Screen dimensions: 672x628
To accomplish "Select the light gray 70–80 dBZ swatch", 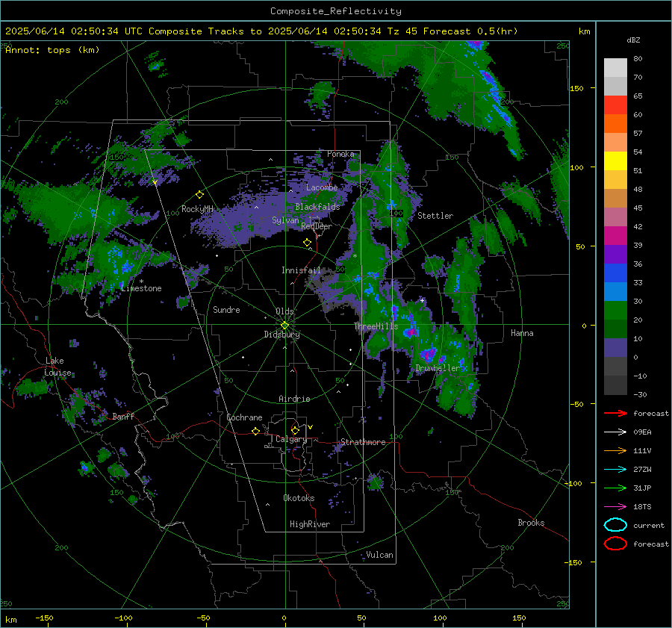I will (x=615, y=68).
